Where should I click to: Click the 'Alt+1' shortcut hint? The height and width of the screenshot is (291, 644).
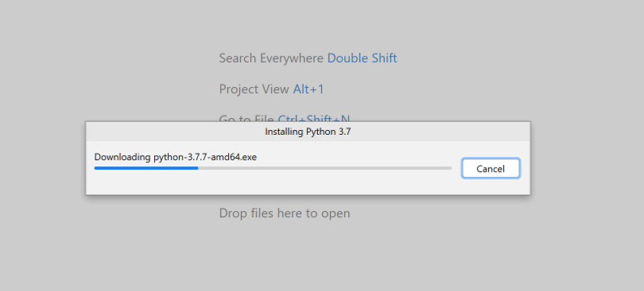click(x=309, y=89)
